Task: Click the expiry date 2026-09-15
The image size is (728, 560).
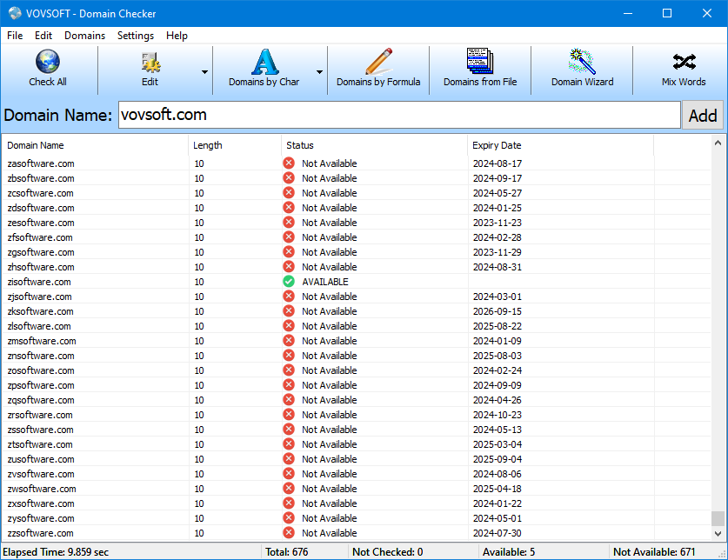Action: coord(498,311)
